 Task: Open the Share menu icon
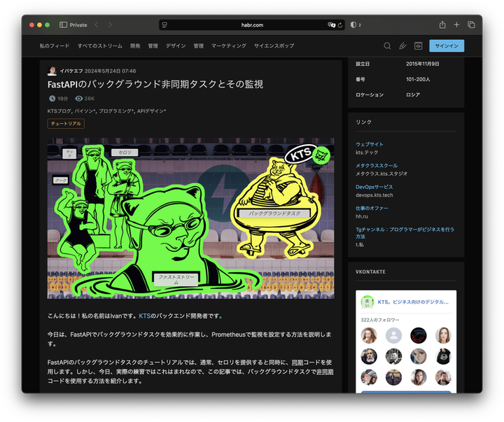442,24
